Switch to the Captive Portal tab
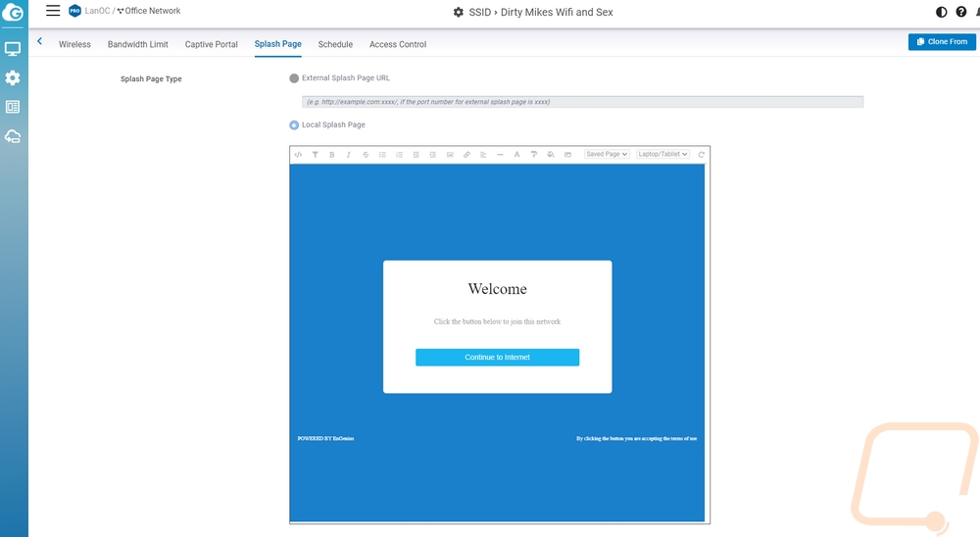The height and width of the screenshot is (537, 980). [212, 44]
